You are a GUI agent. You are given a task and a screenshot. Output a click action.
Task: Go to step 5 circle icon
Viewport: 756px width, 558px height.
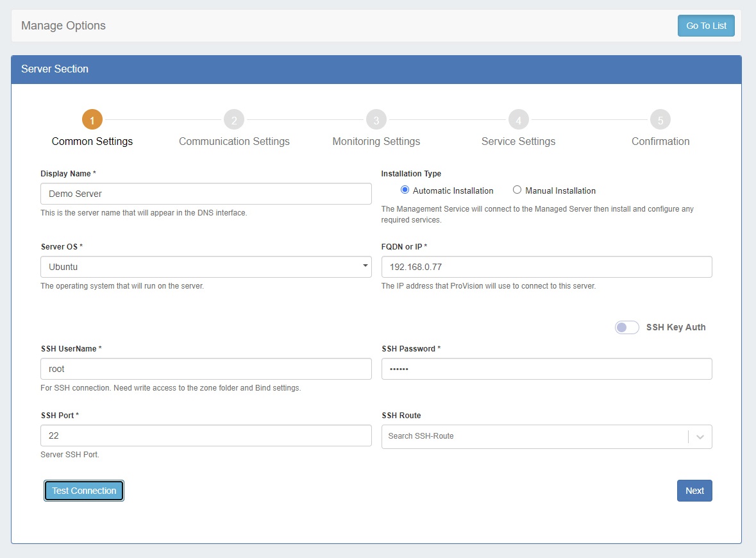[x=660, y=120]
